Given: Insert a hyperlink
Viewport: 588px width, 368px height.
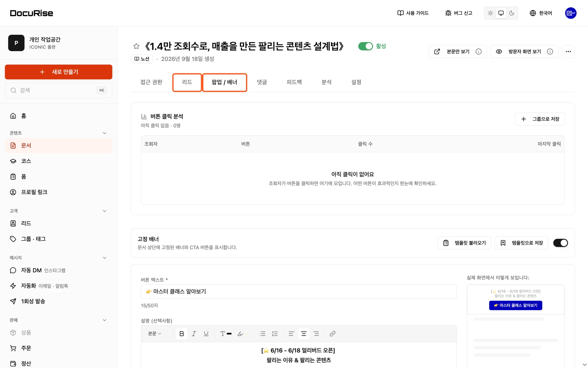Looking at the screenshot, I should (x=333, y=334).
